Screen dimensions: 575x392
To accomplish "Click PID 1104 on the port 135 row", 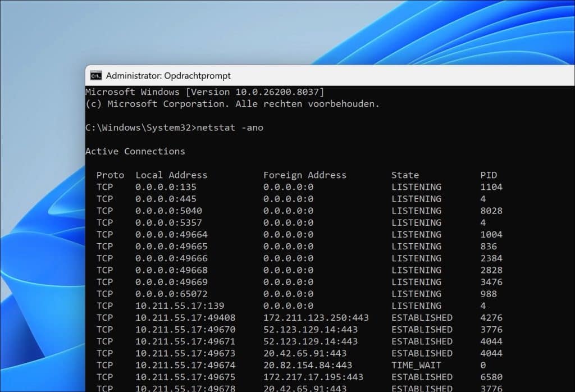I will (x=491, y=186).
